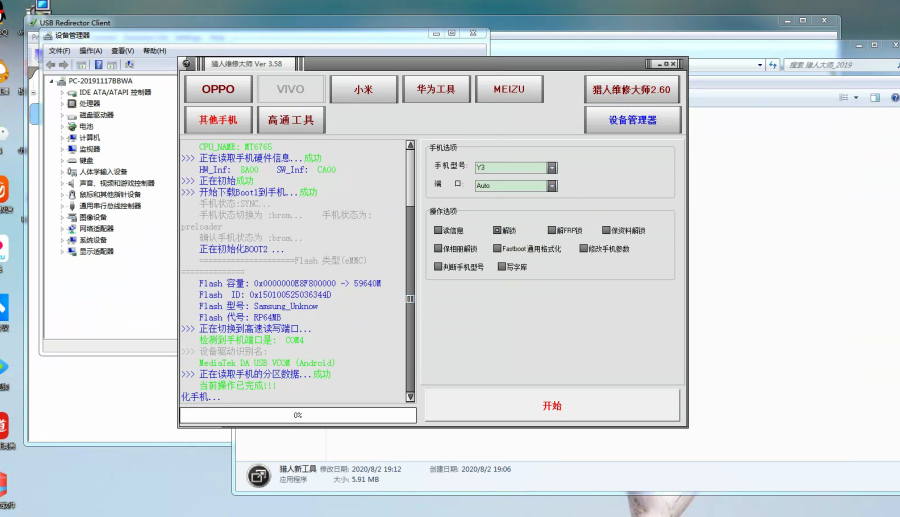Open the 华为工具 section
Viewport: 900px width, 517px height.
pyautogui.click(x=436, y=90)
